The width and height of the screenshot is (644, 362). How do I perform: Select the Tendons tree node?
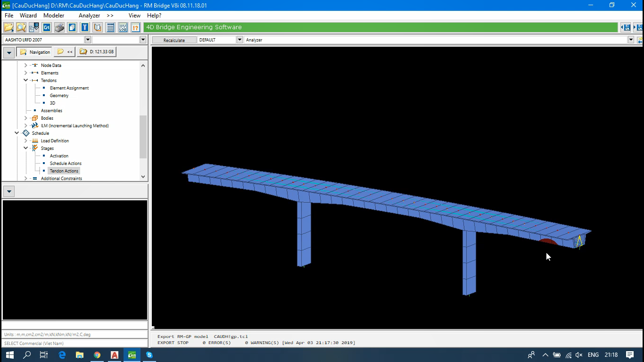tap(49, 81)
